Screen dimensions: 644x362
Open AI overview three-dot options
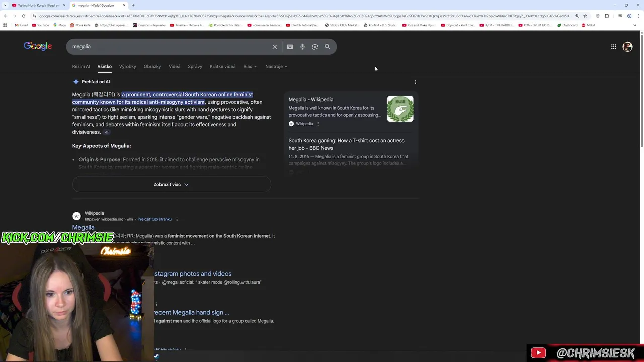[x=415, y=82]
